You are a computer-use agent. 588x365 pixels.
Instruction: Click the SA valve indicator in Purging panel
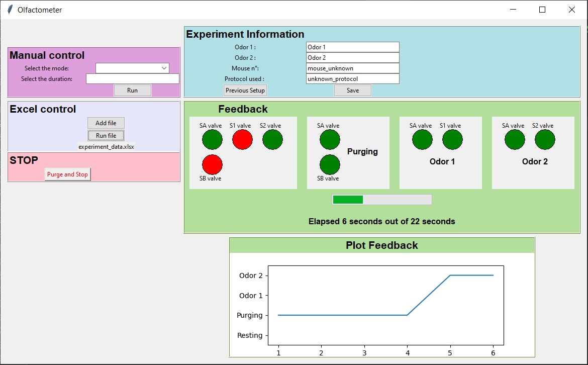(330, 140)
